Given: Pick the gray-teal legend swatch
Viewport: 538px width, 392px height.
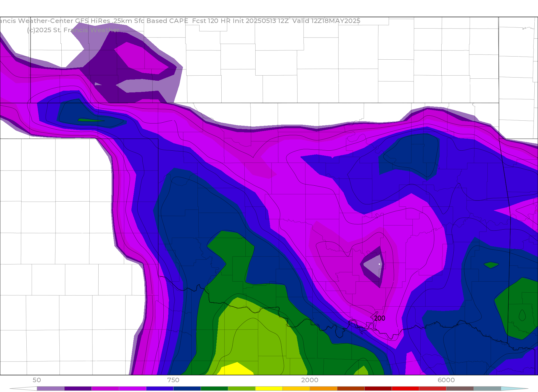Looking at the screenshot, I should point(487,389).
